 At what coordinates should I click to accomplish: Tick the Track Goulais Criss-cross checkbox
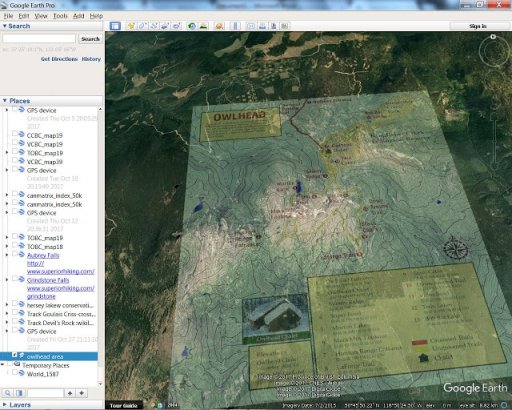14,313
